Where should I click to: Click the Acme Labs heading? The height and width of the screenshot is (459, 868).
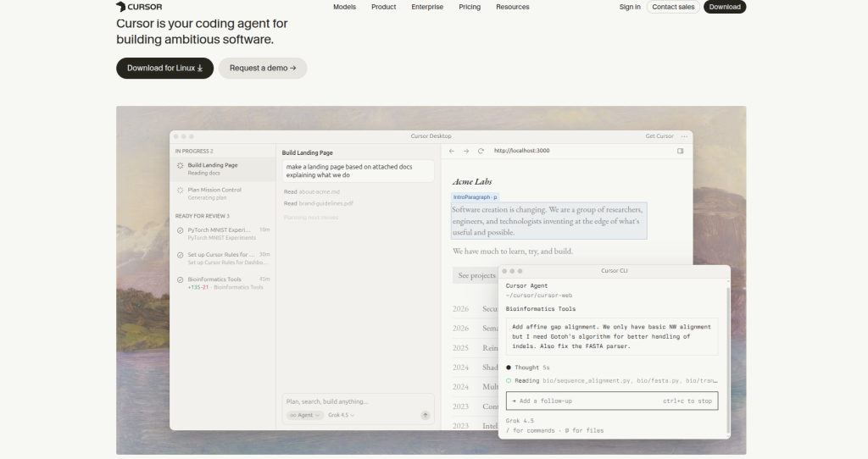[471, 181]
